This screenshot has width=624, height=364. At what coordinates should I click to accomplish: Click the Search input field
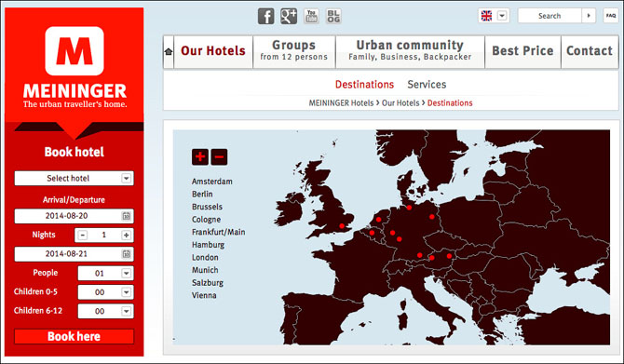click(x=549, y=16)
